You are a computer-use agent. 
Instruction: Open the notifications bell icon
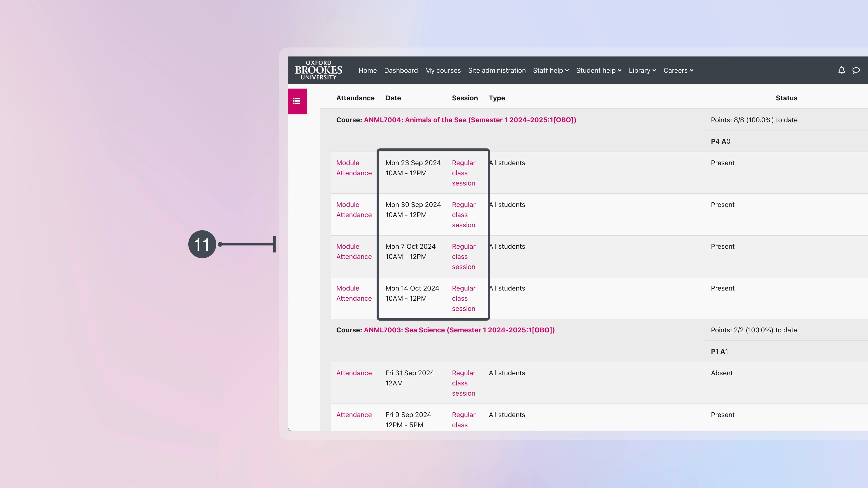[x=841, y=70]
